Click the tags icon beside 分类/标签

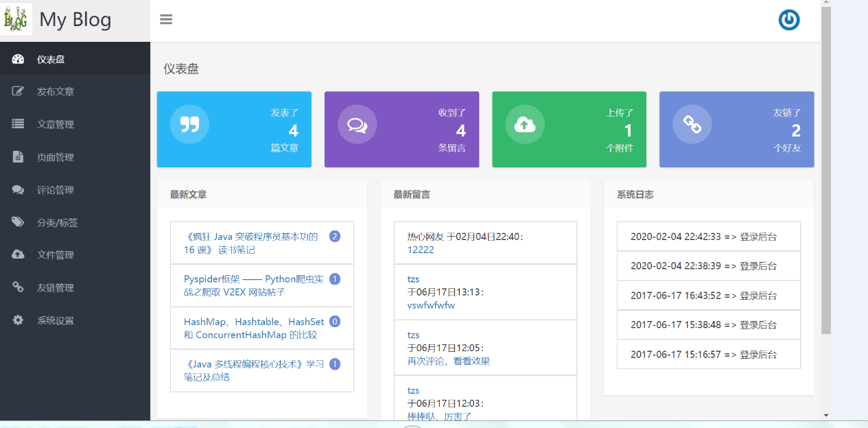coord(19,222)
